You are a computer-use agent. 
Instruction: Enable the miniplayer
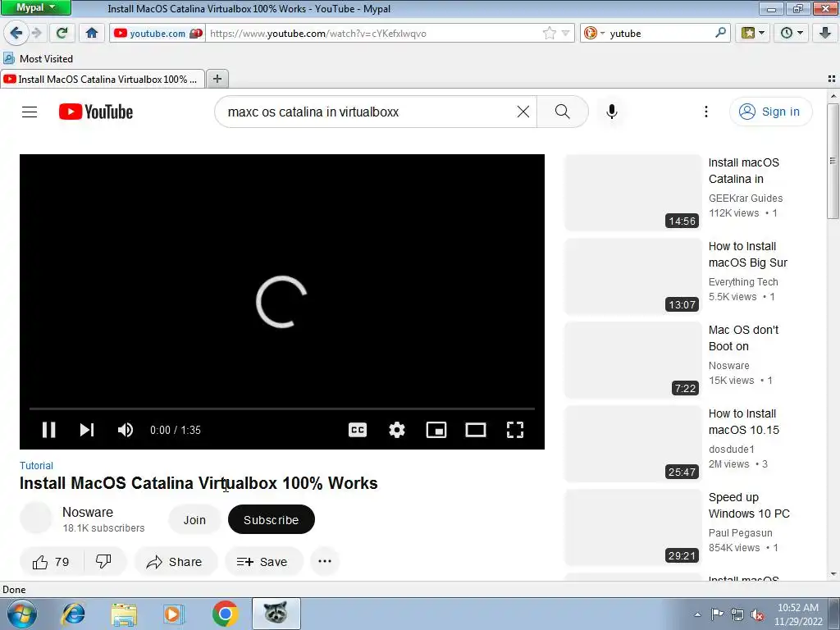(x=436, y=430)
